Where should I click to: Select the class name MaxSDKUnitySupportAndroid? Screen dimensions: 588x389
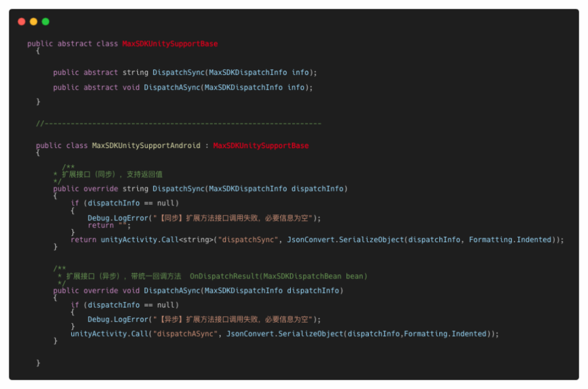click(x=146, y=145)
